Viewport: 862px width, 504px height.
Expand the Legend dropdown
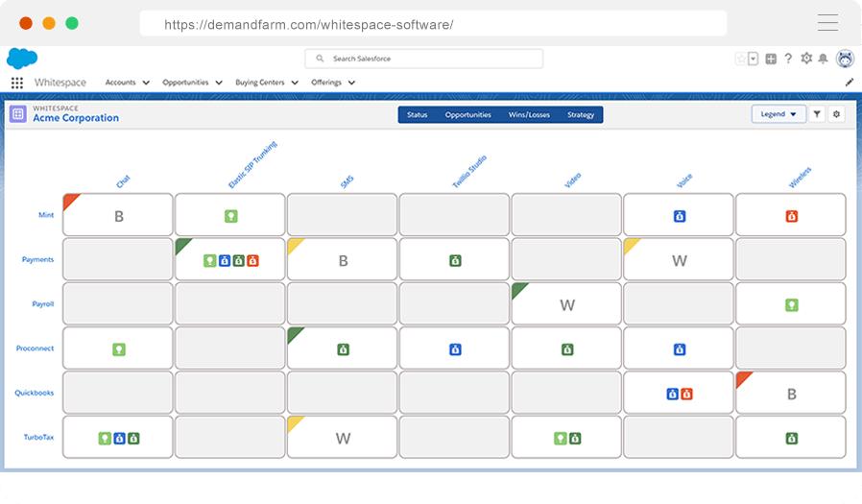pyautogui.click(x=778, y=114)
